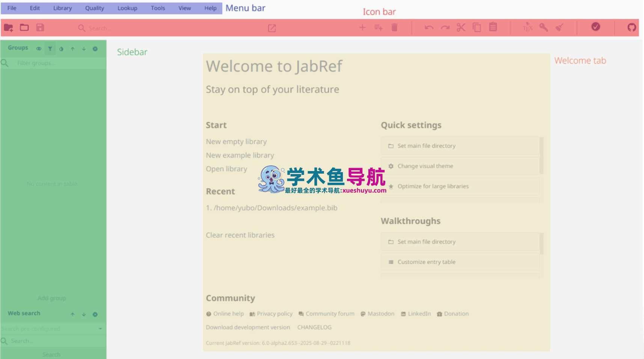Click Add group button in sidebar
The height and width of the screenshot is (359, 644).
tap(52, 298)
